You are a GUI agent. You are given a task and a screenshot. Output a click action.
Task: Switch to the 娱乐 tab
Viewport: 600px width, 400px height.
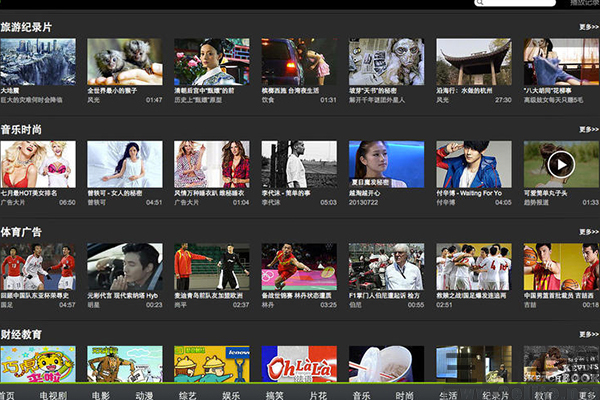click(231, 395)
